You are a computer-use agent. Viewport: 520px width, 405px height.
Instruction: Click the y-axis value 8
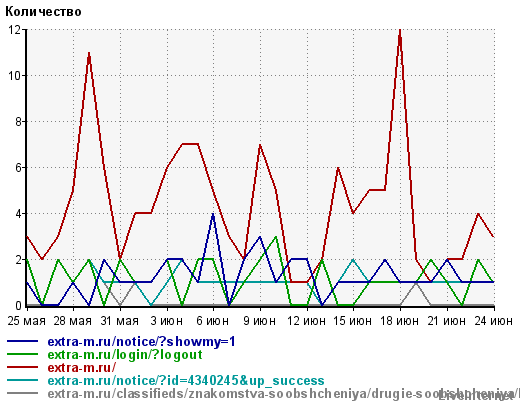click(x=18, y=122)
